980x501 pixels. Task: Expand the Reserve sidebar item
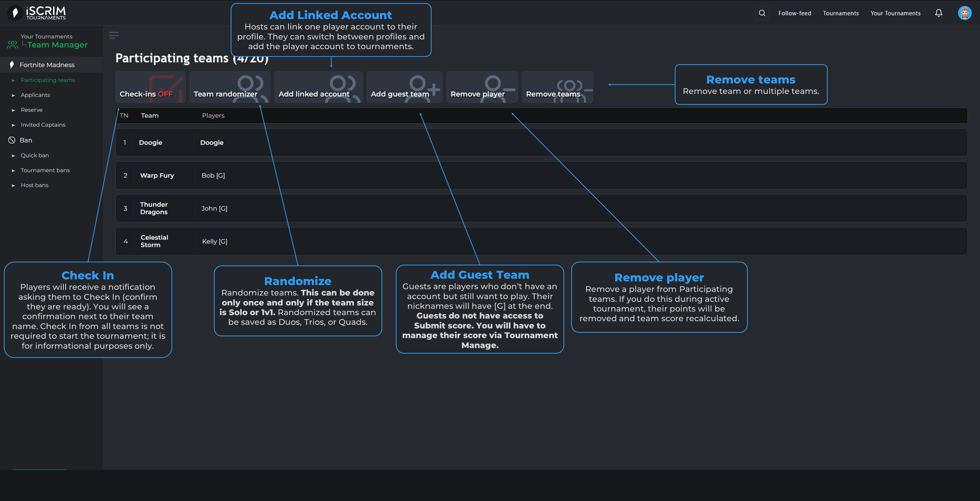click(32, 110)
